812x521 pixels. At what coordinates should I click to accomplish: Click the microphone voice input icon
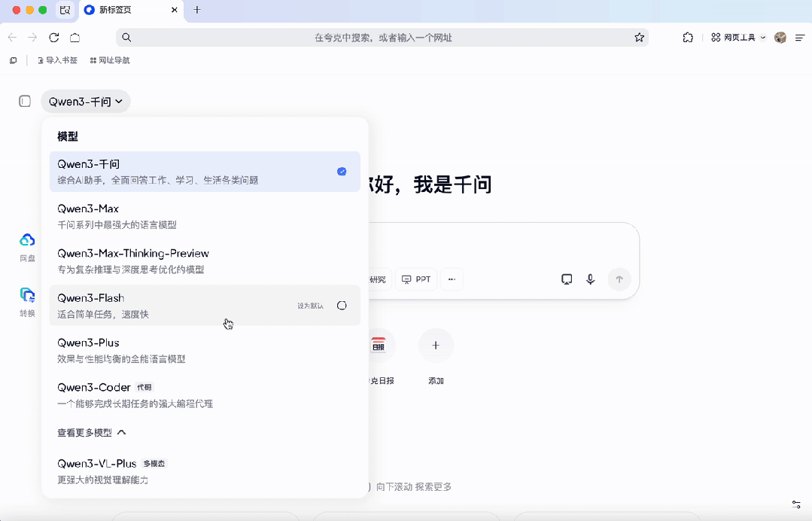click(x=590, y=279)
